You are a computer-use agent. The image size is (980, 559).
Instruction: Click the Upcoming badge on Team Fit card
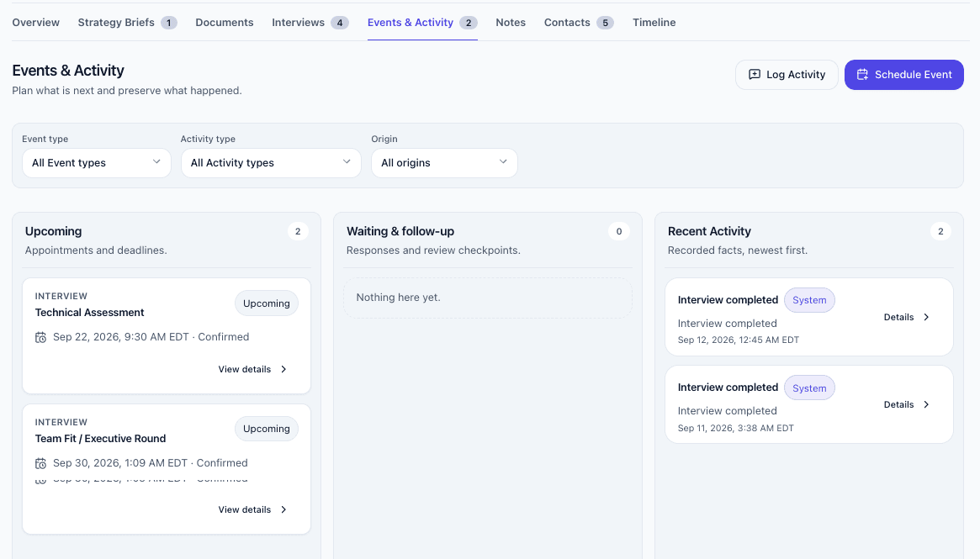(267, 429)
